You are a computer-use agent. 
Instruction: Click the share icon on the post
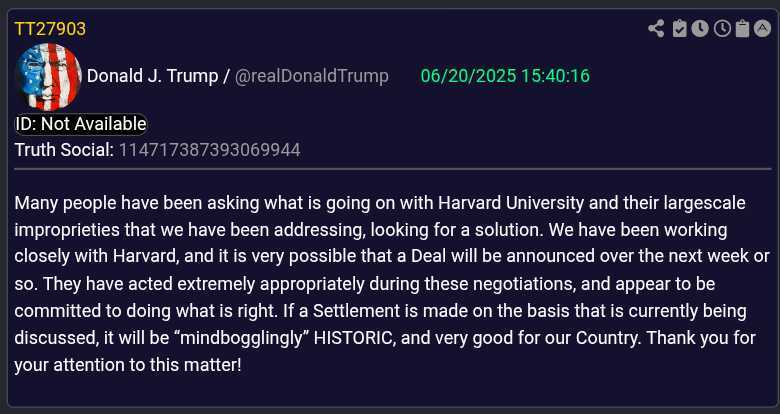[x=656, y=28]
